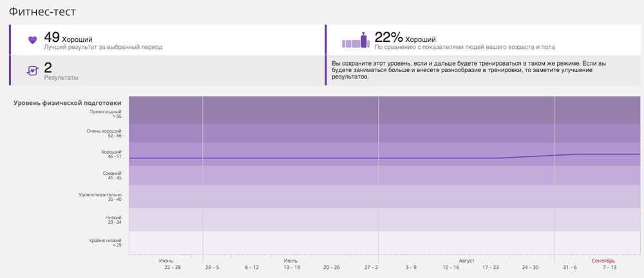Open the Результаты count label
The image size is (644, 278).
pos(61,77)
